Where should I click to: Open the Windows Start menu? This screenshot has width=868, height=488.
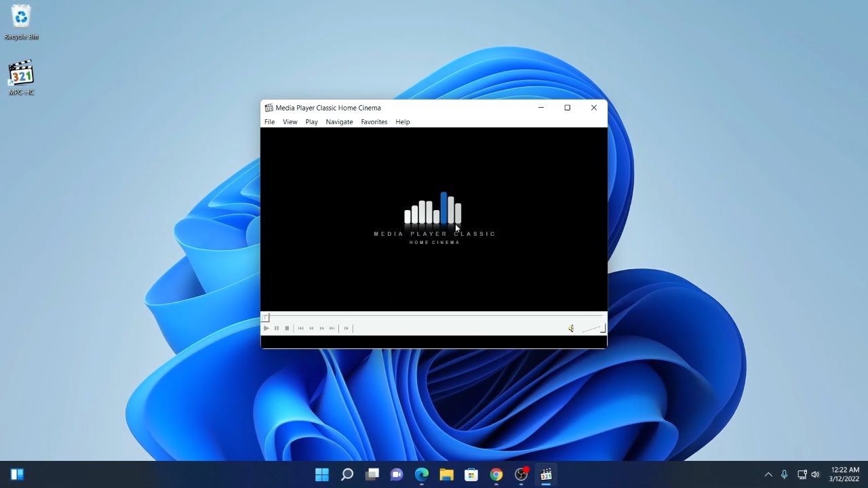pos(322,474)
